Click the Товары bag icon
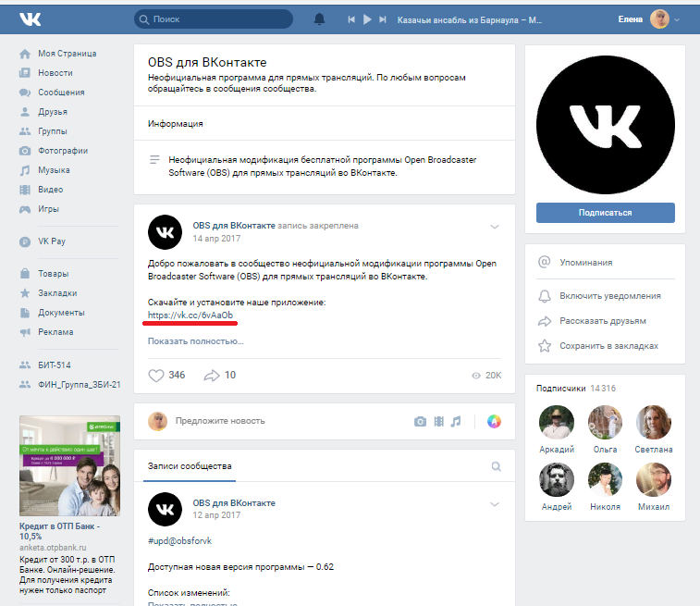Screen dimensions: 700x606 (25, 274)
